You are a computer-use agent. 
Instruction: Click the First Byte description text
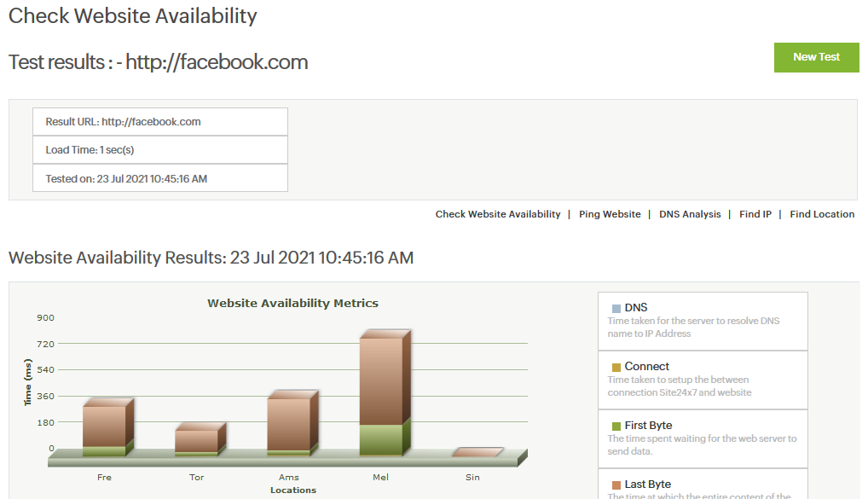tap(702, 444)
